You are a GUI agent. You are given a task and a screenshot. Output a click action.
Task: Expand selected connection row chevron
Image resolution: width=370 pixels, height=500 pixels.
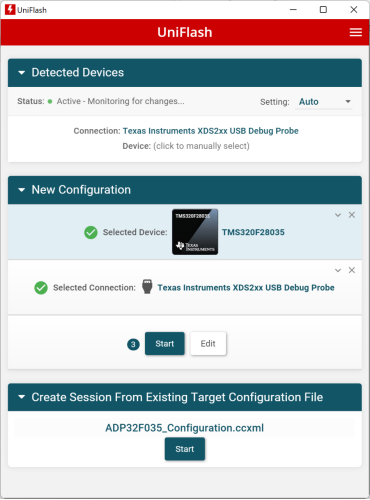(338, 270)
